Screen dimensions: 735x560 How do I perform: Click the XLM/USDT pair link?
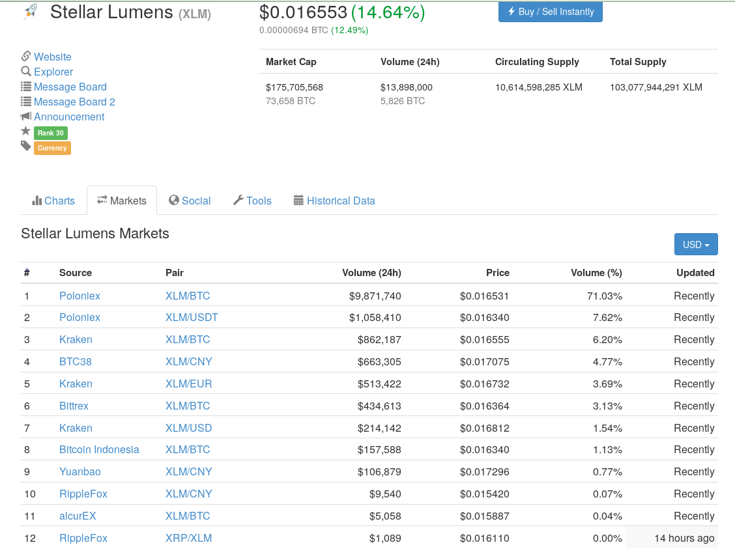click(x=192, y=317)
